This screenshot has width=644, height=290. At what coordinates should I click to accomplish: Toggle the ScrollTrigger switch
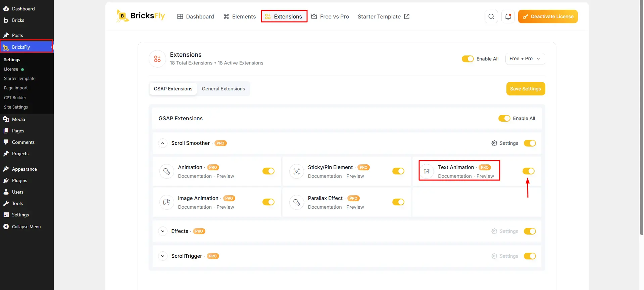click(530, 256)
